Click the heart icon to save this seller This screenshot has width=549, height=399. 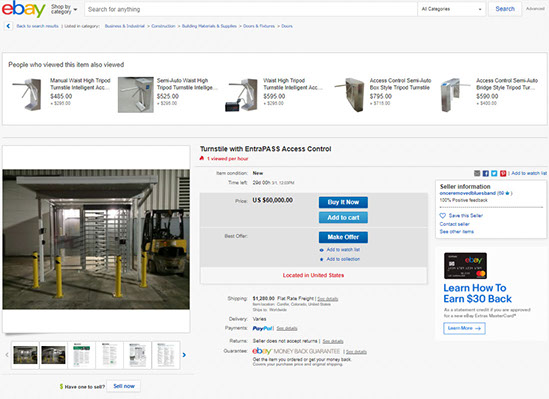pyautogui.click(x=443, y=216)
